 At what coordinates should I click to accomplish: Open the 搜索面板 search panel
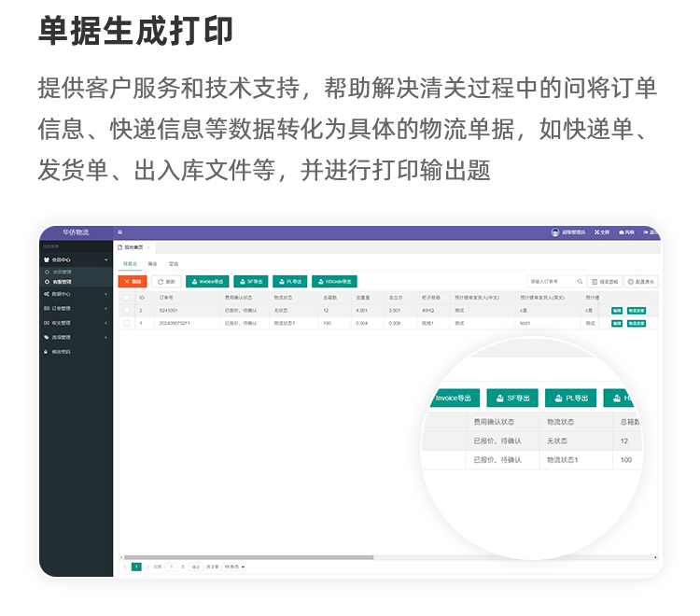click(605, 281)
